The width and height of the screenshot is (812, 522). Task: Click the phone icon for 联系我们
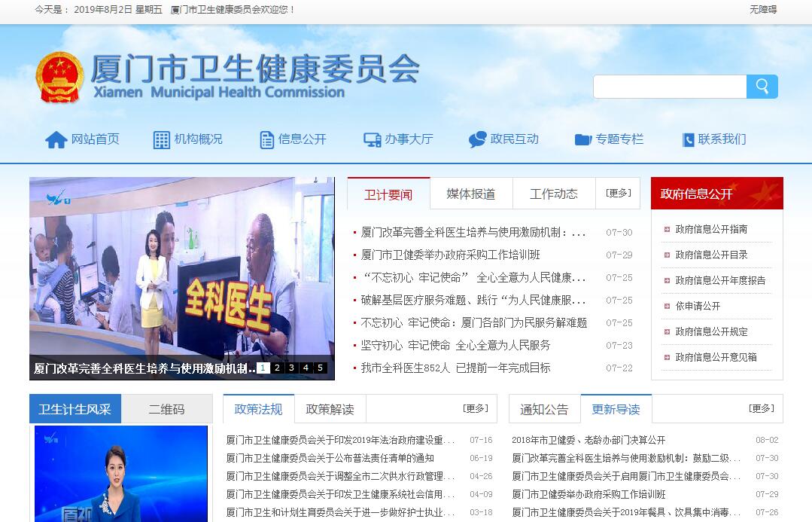[688, 140]
